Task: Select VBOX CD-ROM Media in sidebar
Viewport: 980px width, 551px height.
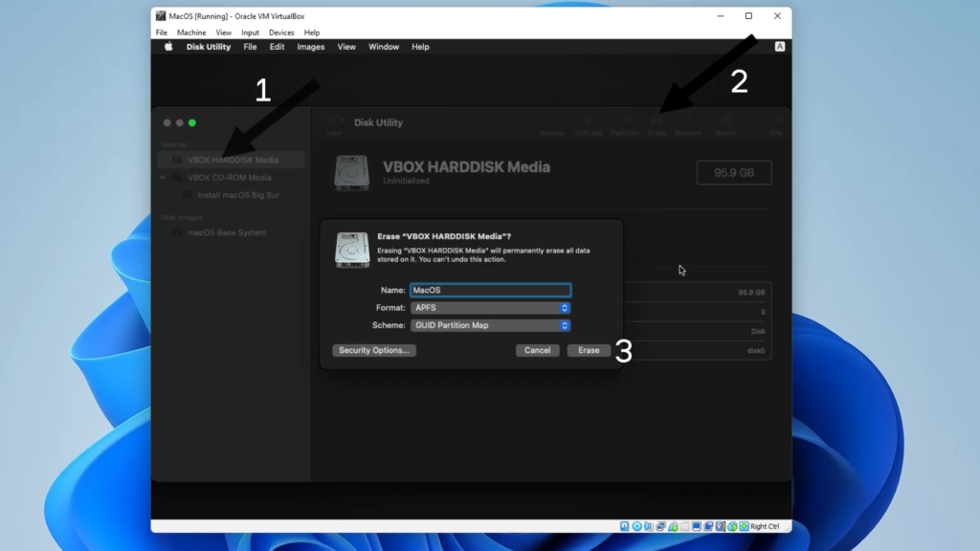Action: 232,177
